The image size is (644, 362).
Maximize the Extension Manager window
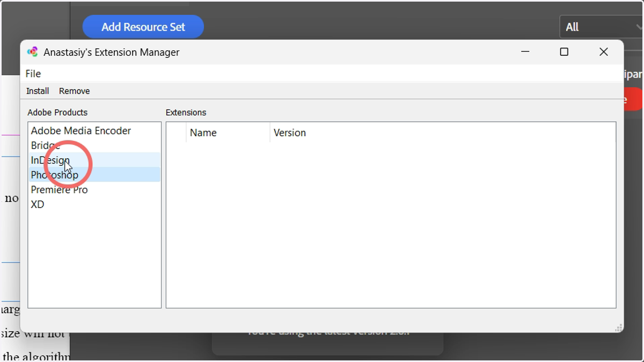pos(564,52)
